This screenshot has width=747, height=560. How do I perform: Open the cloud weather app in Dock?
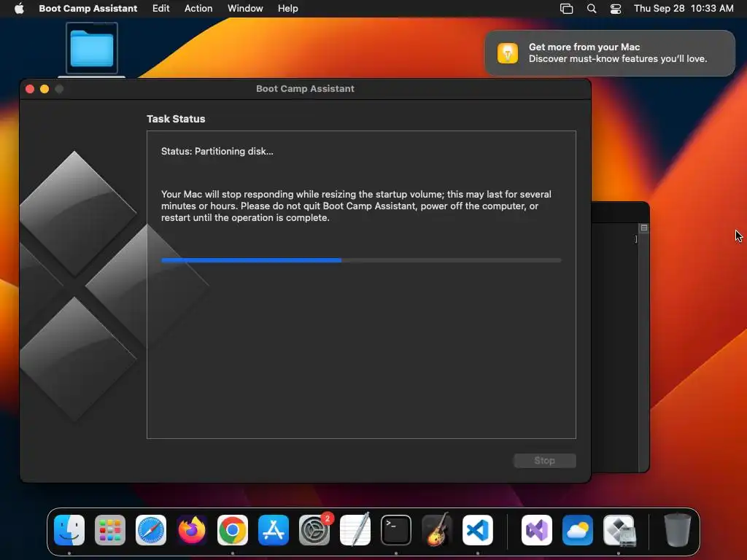(578, 530)
